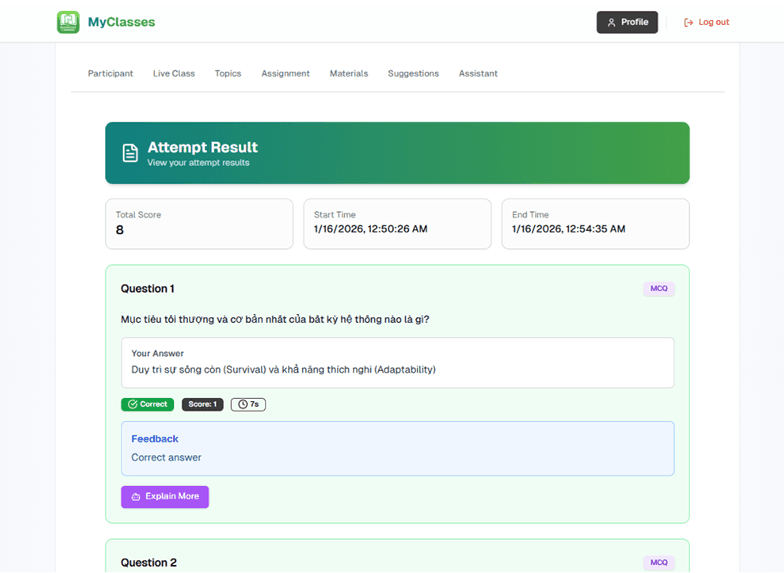Click the user icon in Profile button

click(611, 22)
